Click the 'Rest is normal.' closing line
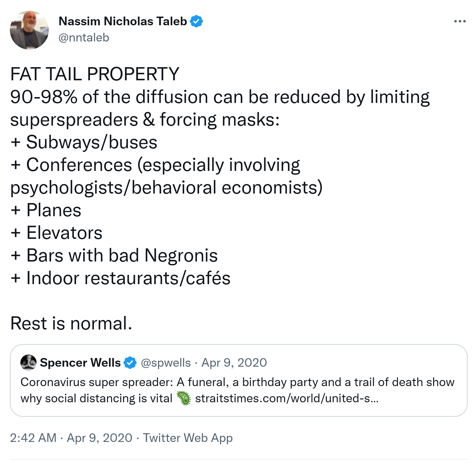The image size is (476, 467). pyautogui.click(x=71, y=323)
